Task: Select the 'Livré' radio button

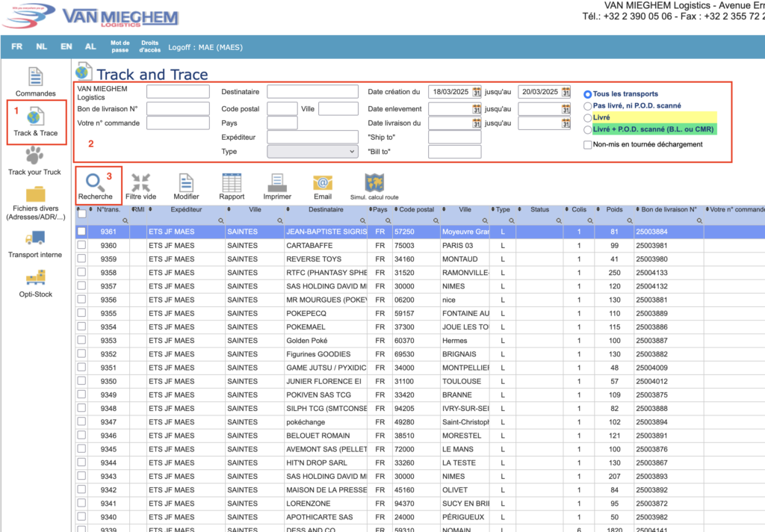Action: click(x=588, y=118)
